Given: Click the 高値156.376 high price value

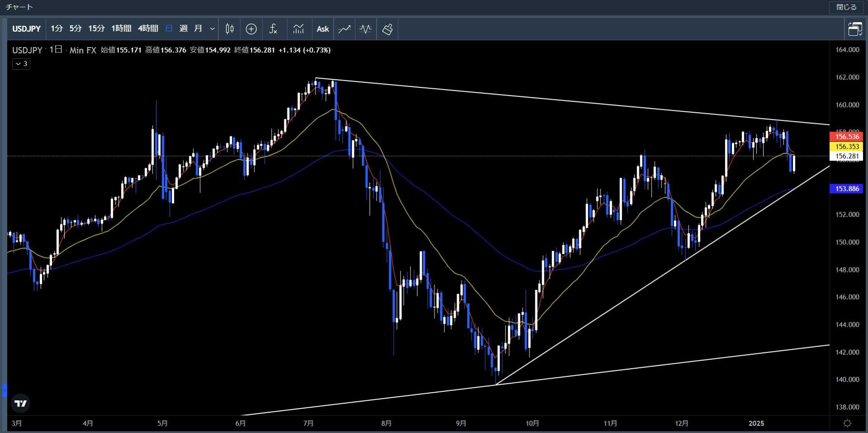Looking at the screenshot, I should pyautogui.click(x=165, y=50).
